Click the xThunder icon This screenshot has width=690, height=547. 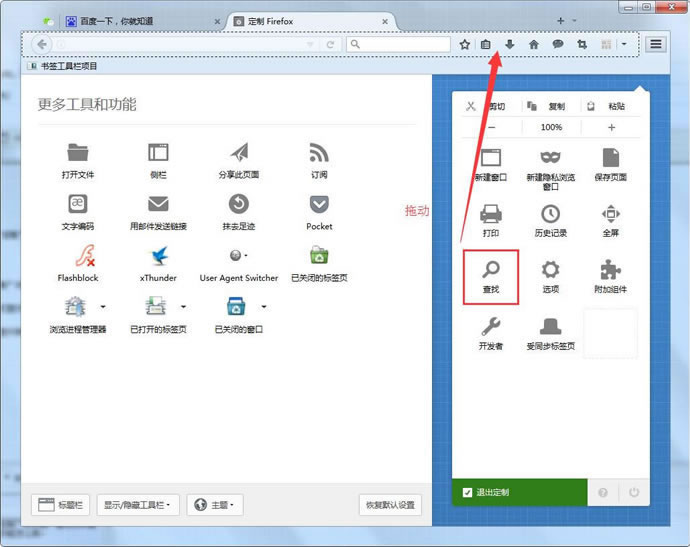coord(158,257)
